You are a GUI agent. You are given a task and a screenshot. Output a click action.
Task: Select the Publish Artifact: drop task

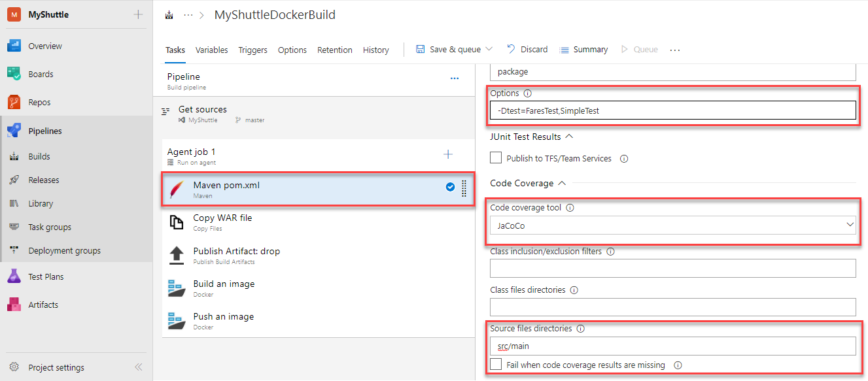(319, 255)
